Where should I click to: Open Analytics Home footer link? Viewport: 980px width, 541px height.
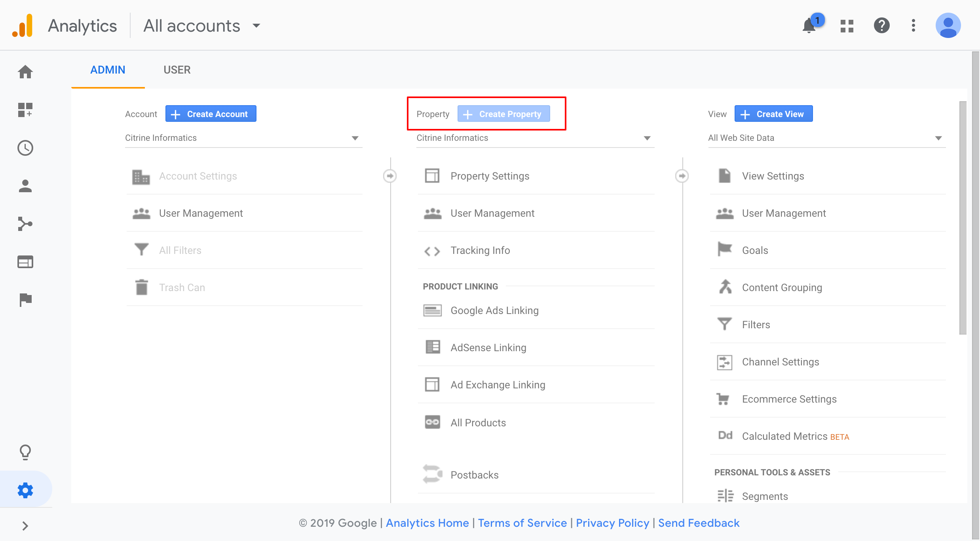pyautogui.click(x=427, y=523)
